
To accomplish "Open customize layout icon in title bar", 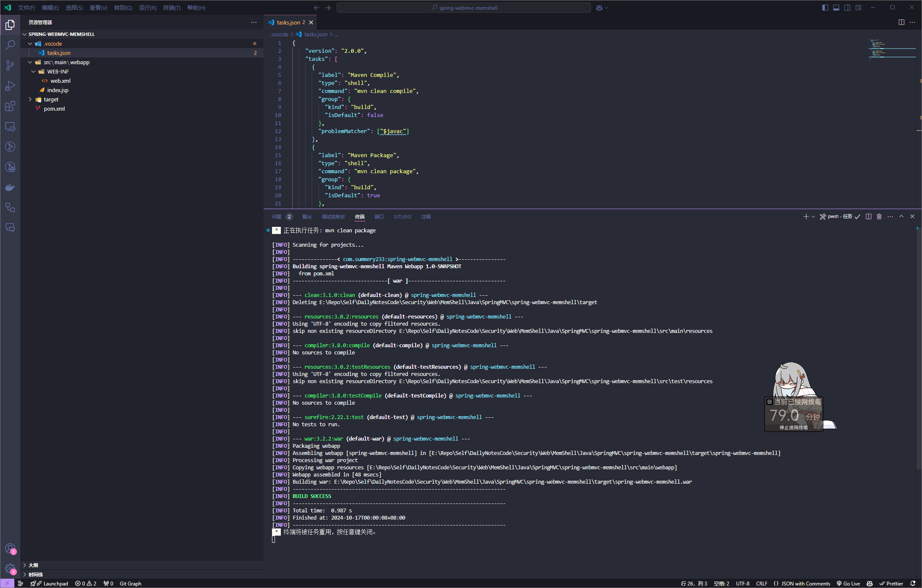I will (x=858, y=8).
